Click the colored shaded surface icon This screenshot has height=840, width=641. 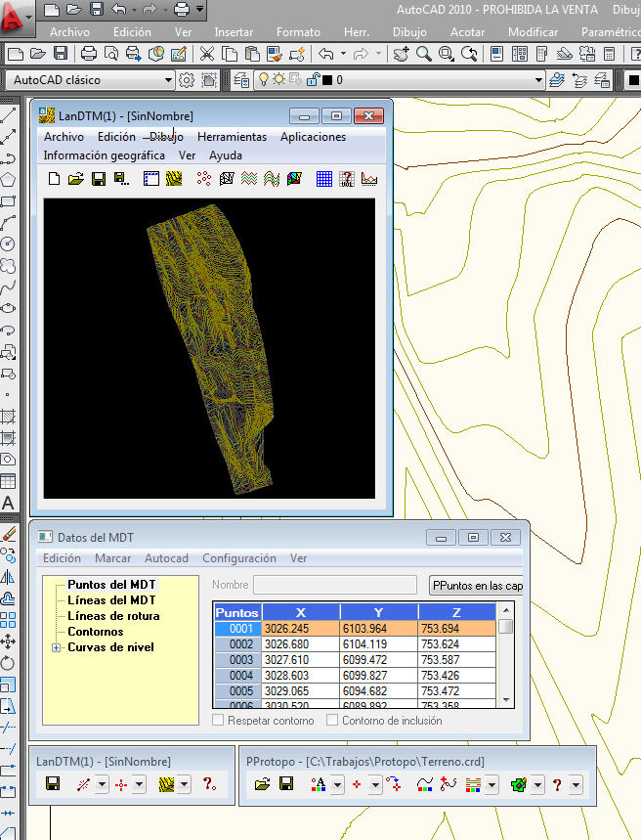[294, 178]
